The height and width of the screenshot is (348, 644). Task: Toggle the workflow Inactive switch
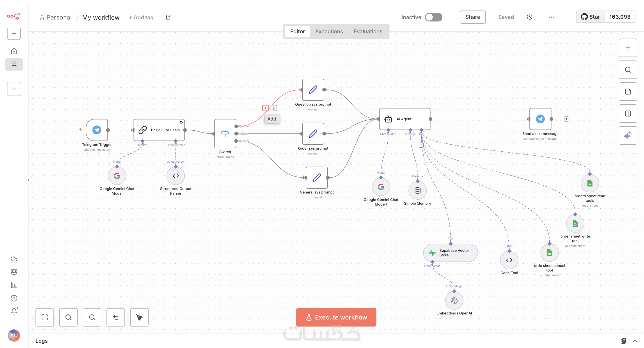click(x=433, y=17)
